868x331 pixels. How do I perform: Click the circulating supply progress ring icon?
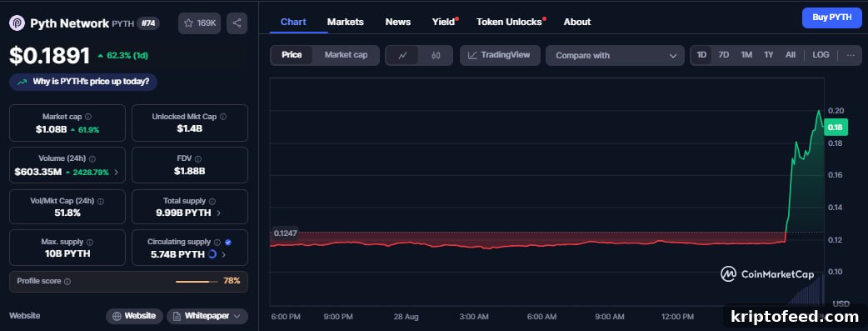pyautogui.click(x=212, y=254)
